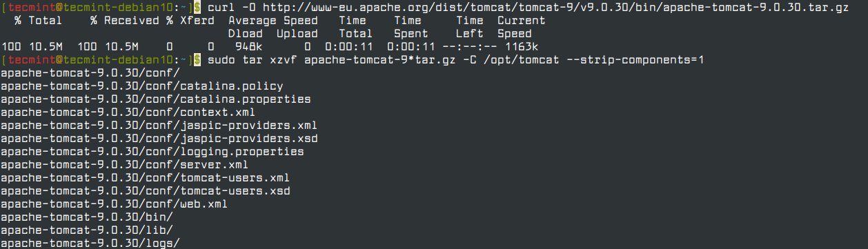
Task: Click the Current Speed column header
Action: [521, 27]
